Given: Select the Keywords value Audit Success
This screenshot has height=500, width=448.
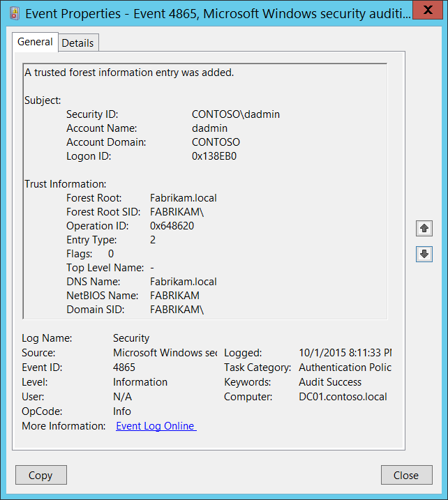Looking at the screenshot, I should [x=329, y=382].
